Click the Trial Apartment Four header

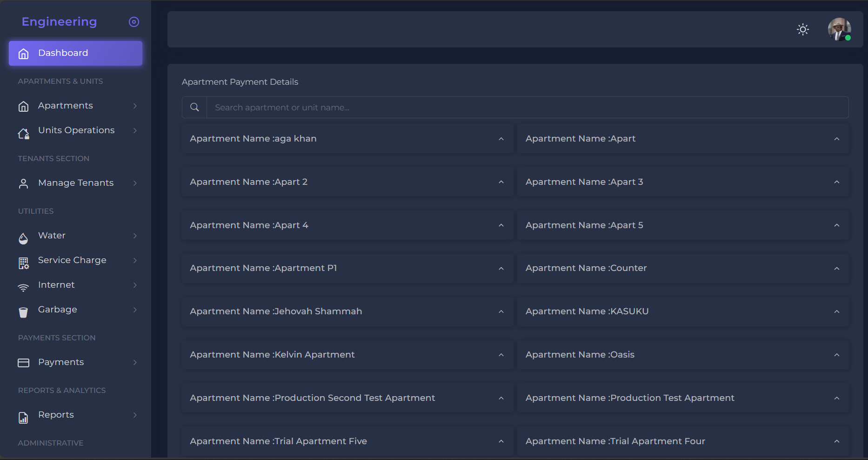tap(615, 441)
